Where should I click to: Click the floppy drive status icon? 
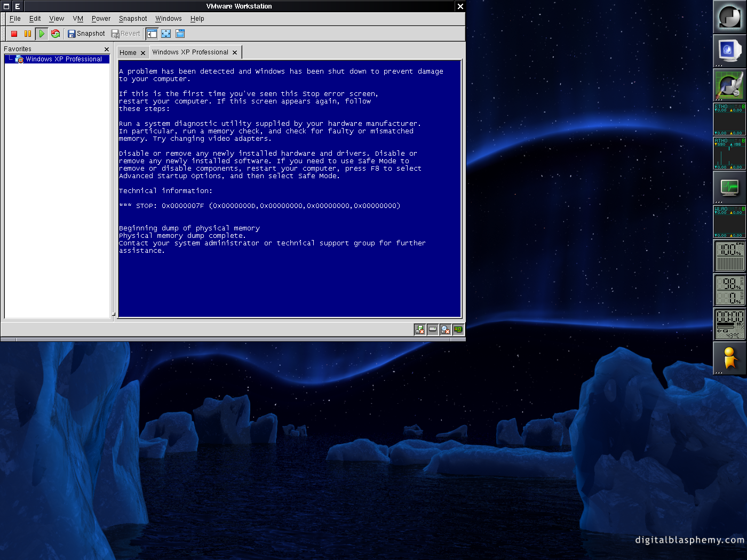point(420,330)
